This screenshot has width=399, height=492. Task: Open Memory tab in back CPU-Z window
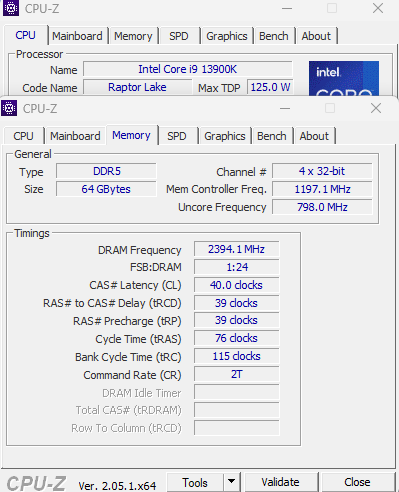coord(133,36)
